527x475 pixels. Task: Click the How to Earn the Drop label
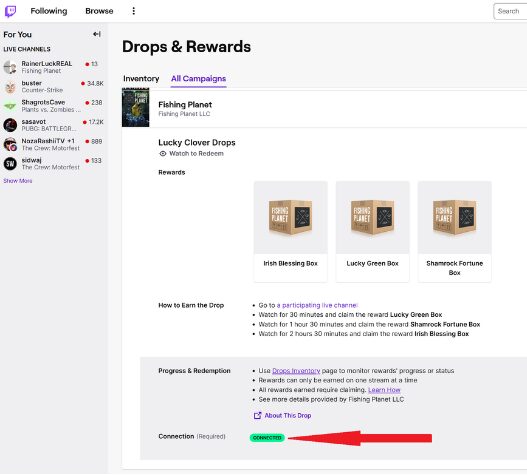191,305
